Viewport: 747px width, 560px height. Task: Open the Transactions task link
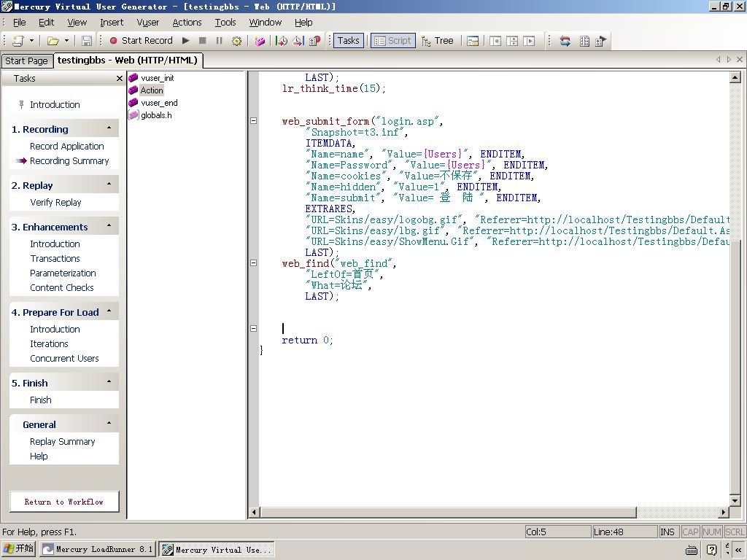pos(55,259)
